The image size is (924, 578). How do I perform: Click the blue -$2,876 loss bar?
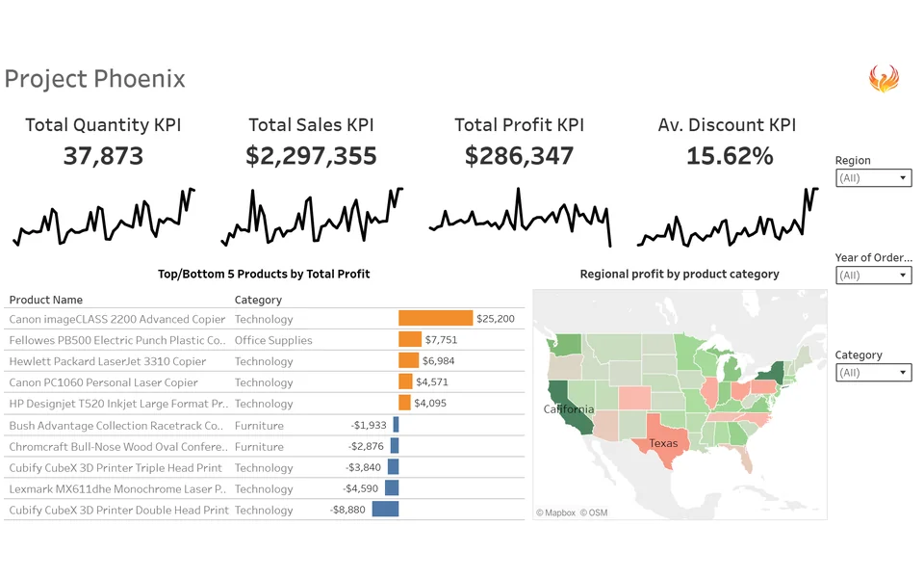pyautogui.click(x=395, y=446)
